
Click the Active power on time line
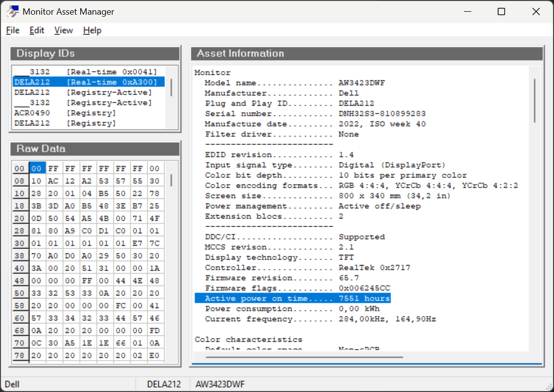(293, 298)
